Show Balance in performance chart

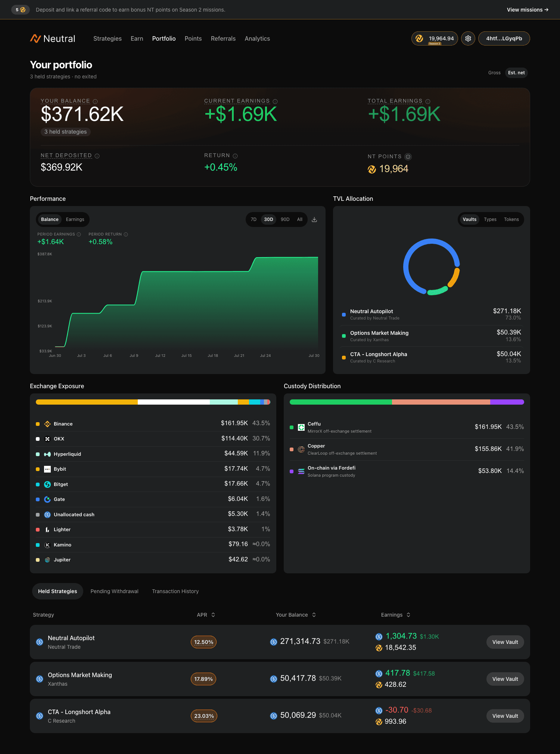point(50,219)
